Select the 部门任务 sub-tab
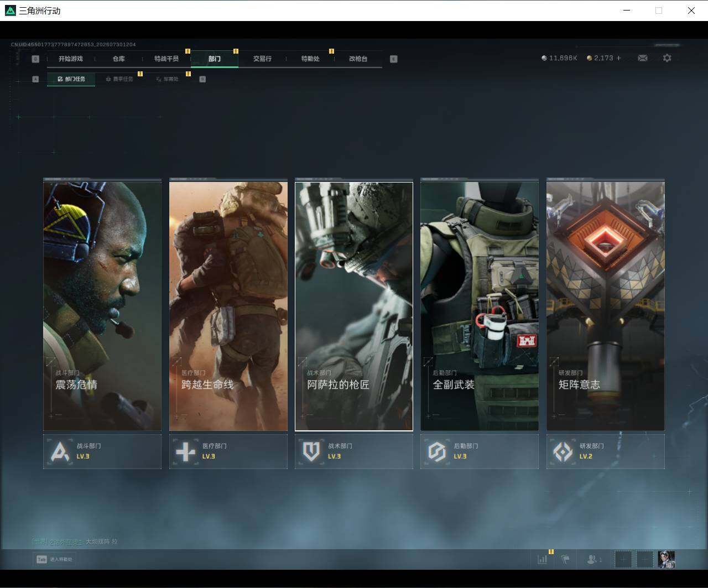This screenshot has height=588, width=708. click(x=71, y=79)
